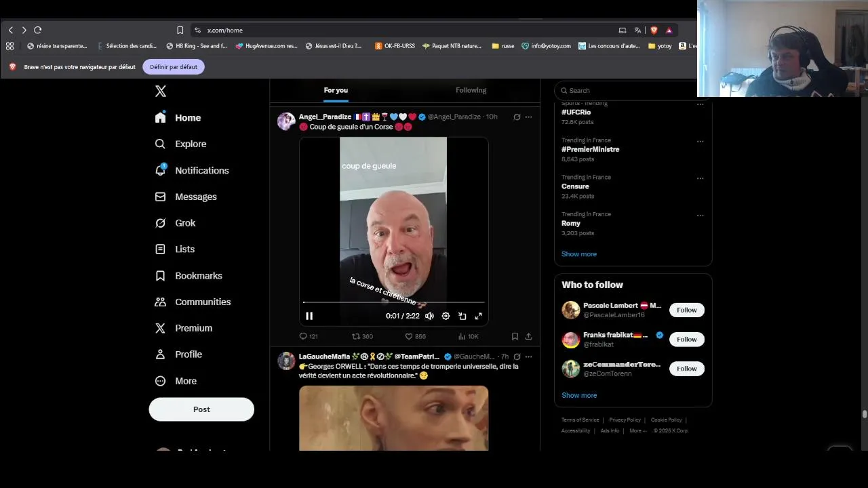Open the #PremierMinistre trend

(x=590, y=149)
